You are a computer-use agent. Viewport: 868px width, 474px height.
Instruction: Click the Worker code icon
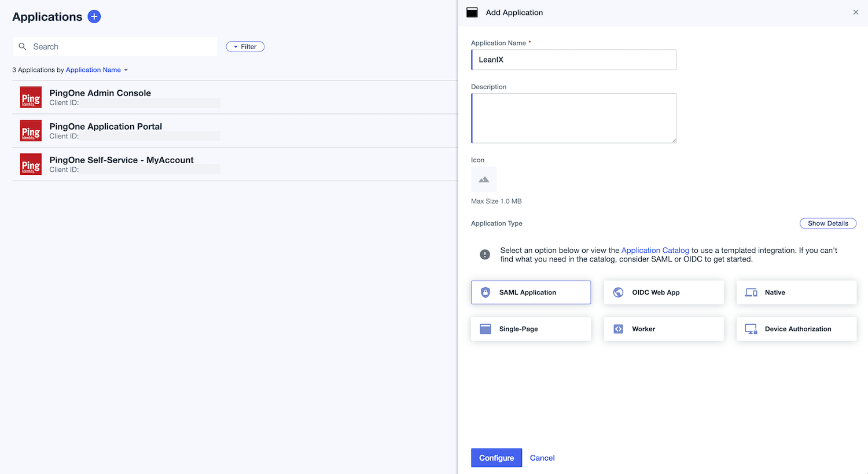(x=618, y=329)
